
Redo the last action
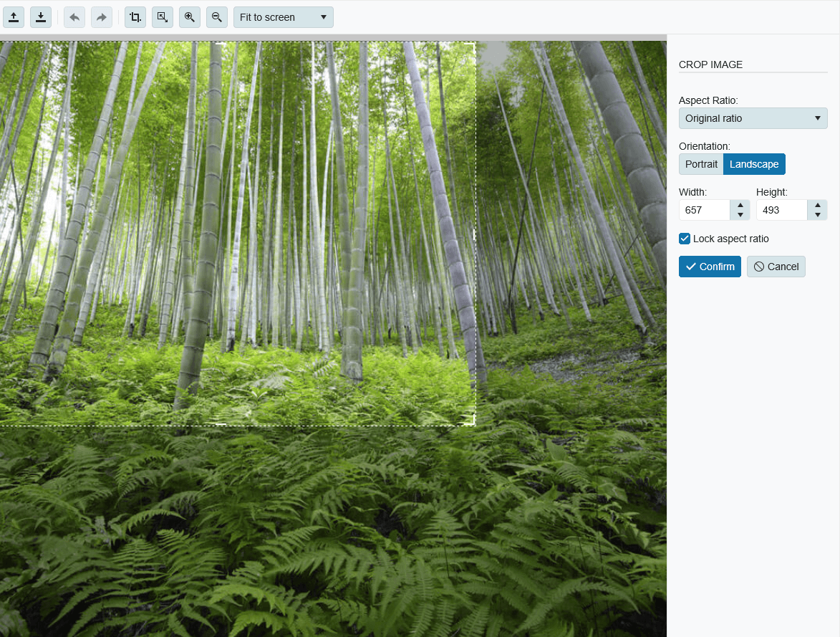(101, 17)
